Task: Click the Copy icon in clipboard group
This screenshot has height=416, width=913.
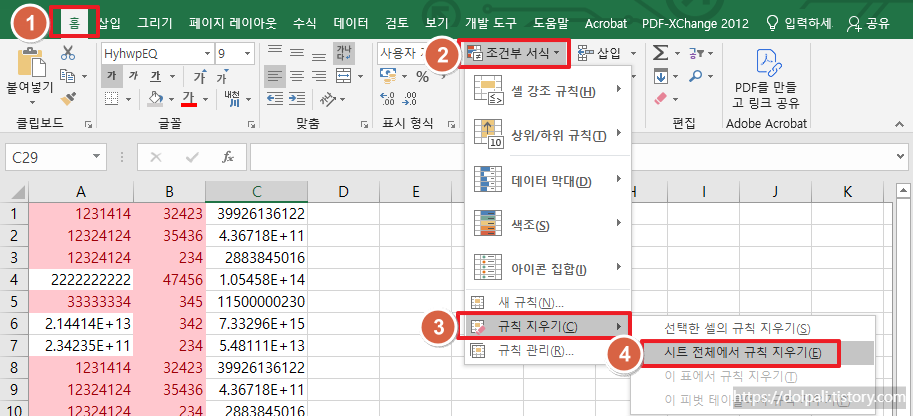Action: pos(69,76)
